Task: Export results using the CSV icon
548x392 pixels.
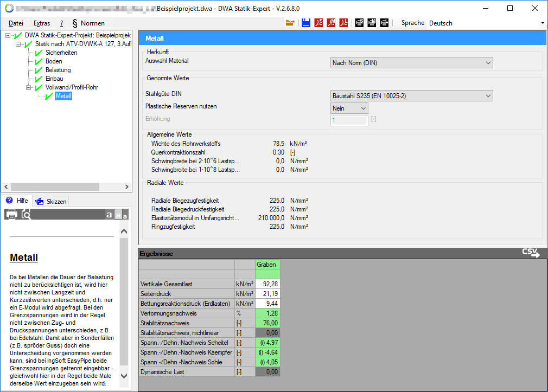Action: coord(531,253)
